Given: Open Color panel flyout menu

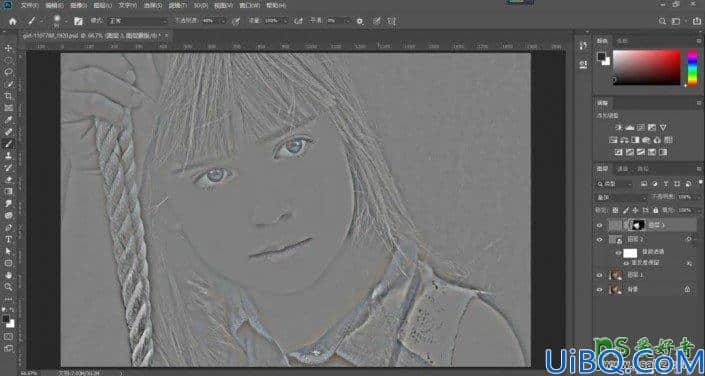Looking at the screenshot, I should [699, 40].
